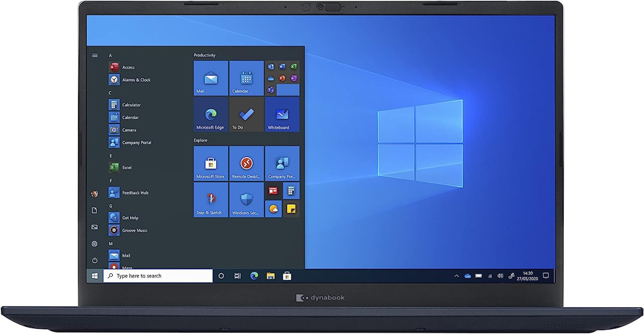Launch Alarms & Clock from the app list
The image size is (644, 334).
(130, 80)
